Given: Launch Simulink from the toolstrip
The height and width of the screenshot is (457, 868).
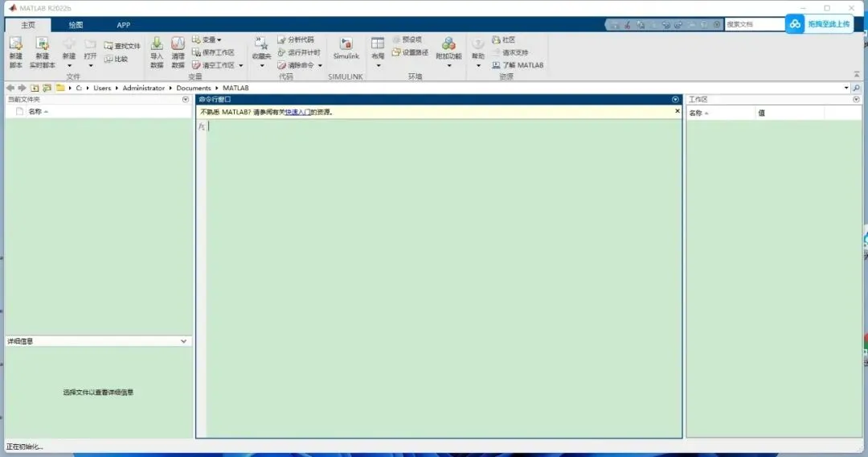Looking at the screenshot, I should (346, 49).
